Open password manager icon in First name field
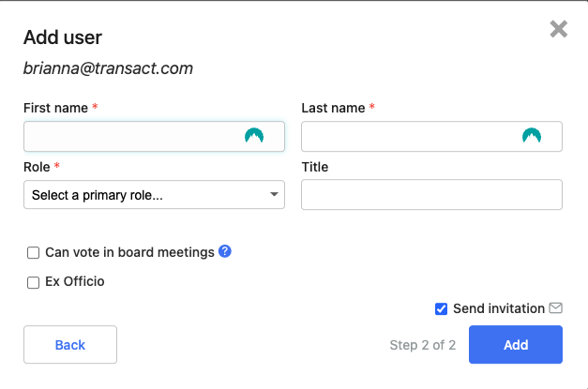The width and height of the screenshot is (588, 389). pos(254,136)
